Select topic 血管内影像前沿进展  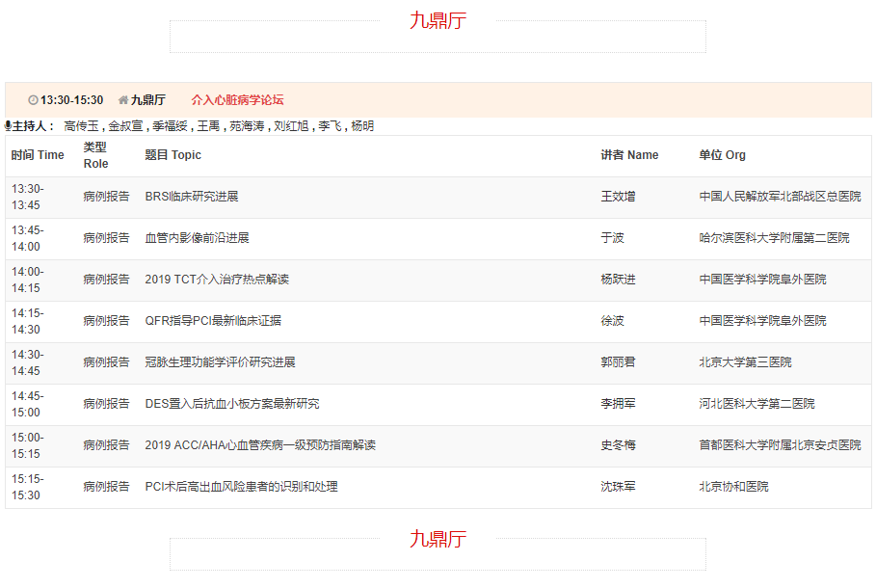tap(197, 237)
